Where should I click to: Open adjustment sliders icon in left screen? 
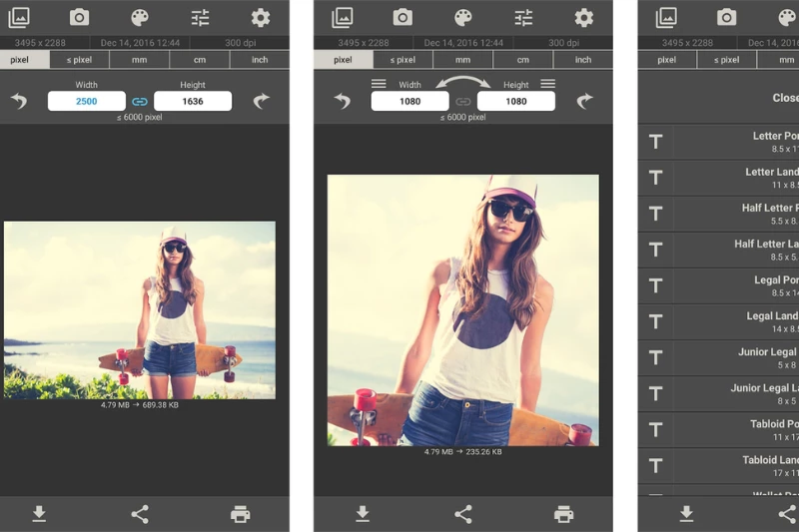tap(200, 18)
